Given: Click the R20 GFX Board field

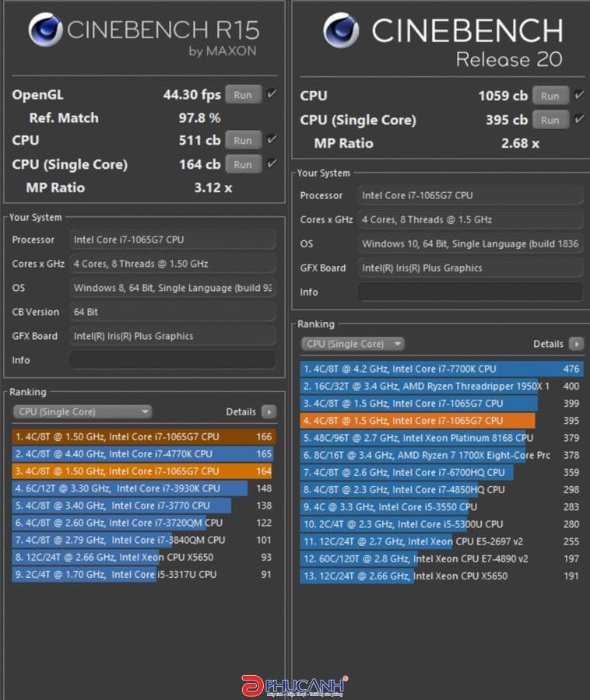Looking at the screenshot, I should pos(470,268).
